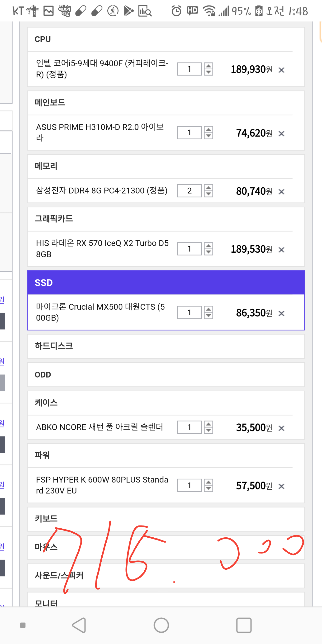
Task: Click the motherboard quantity input field
Action: pos(189,133)
